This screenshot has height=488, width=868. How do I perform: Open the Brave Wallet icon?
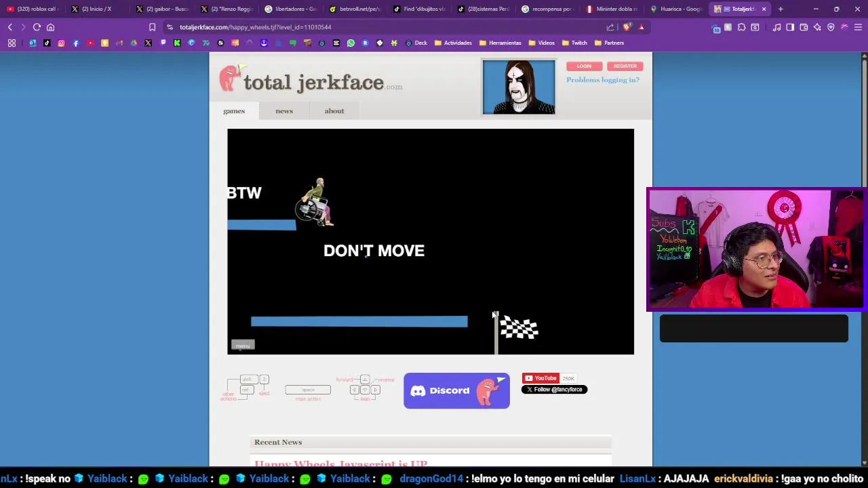pyautogui.click(x=804, y=27)
